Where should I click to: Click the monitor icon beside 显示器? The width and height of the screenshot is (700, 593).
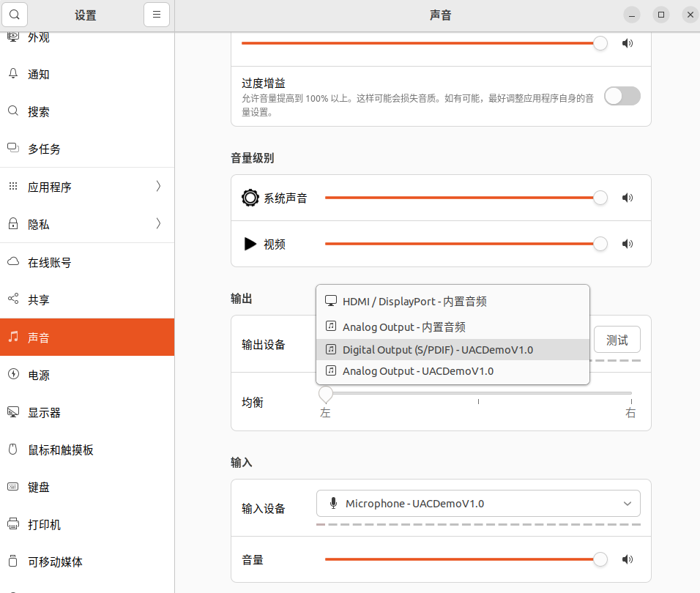[x=13, y=412]
